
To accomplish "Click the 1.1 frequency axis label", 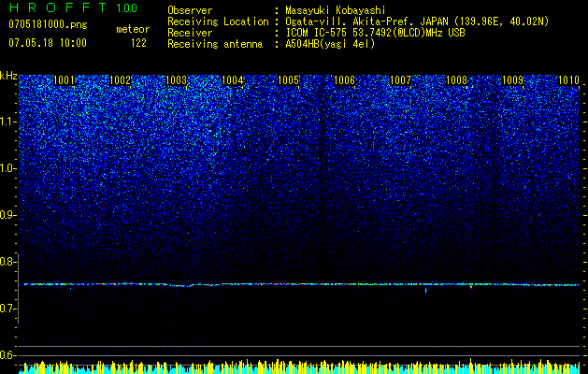I will 7,122.
